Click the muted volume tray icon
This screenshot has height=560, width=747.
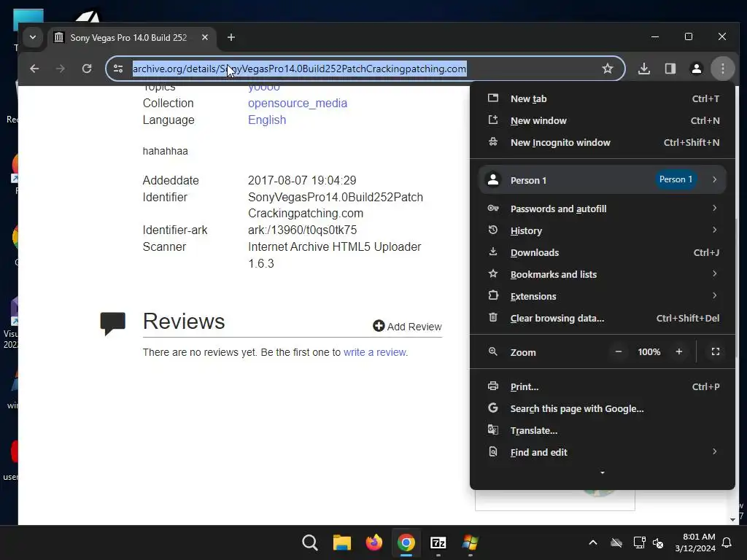coord(658,542)
